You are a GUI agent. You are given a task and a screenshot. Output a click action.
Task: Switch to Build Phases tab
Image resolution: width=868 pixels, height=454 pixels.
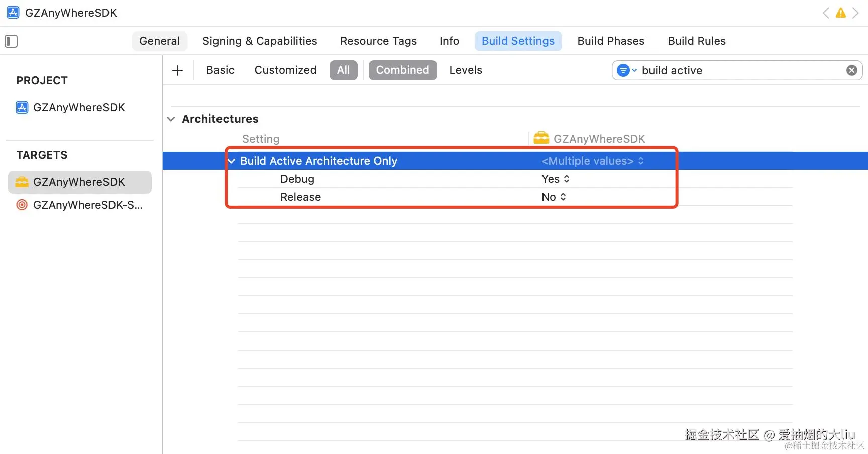coord(611,41)
